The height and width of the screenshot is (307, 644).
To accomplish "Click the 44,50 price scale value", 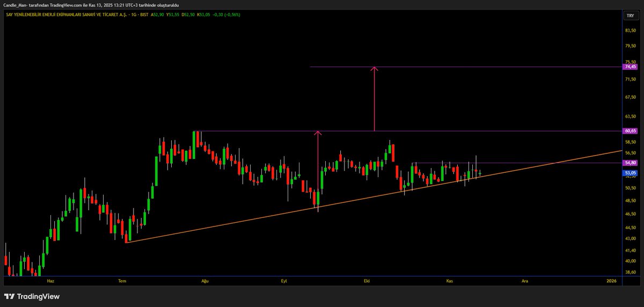I will (630, 228).
